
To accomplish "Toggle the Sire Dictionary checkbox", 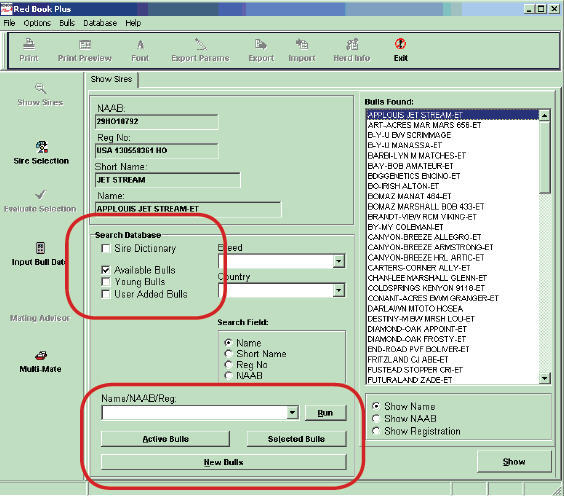I will tap(106, 249).
